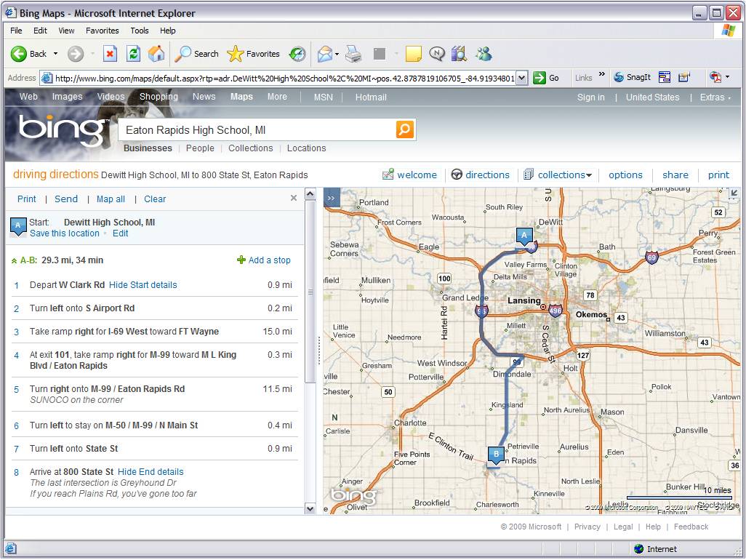Open the address bar dropdown arrow

click(522, 78)
